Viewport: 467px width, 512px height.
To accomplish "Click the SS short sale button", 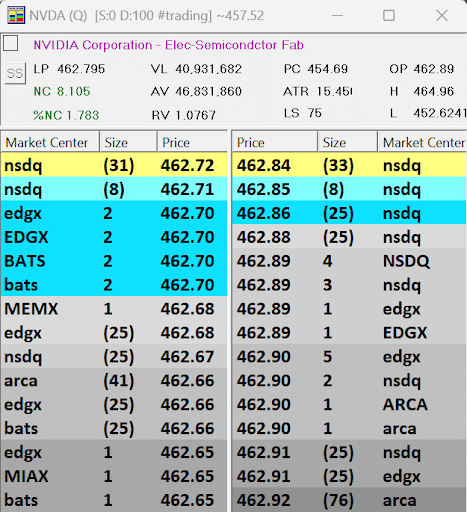I will pos(15,73).
